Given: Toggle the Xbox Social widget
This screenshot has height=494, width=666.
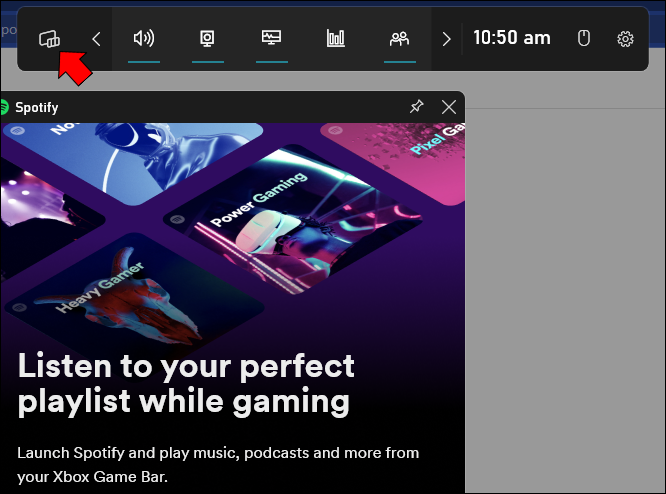Looking at the screenshot, I should (399, 39).
